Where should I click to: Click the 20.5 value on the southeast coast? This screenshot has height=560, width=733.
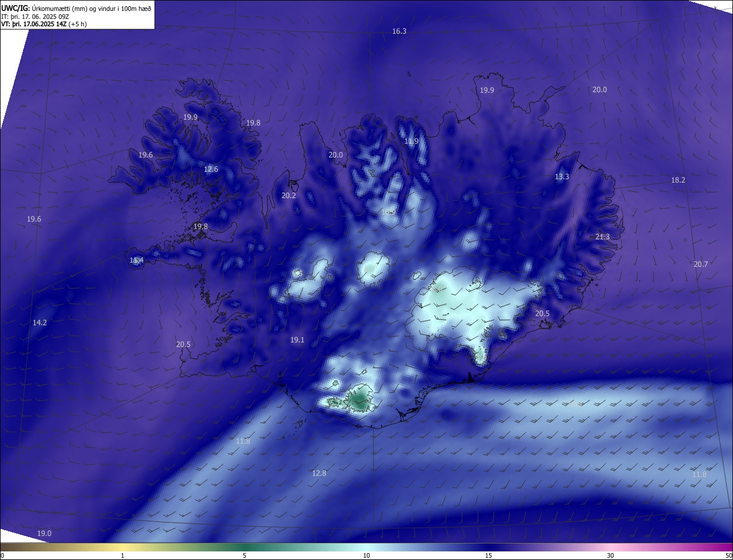542,314
